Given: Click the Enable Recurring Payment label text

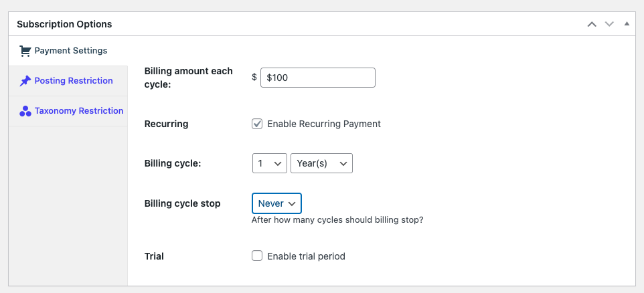Looking at the screenshot, I should click(324, 124).
